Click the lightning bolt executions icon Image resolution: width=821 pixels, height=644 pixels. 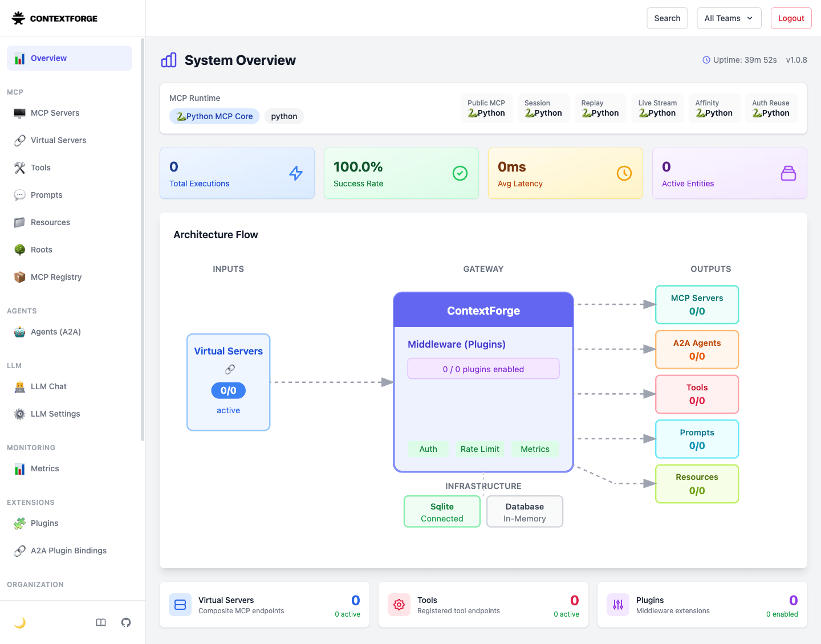[296, 173]
